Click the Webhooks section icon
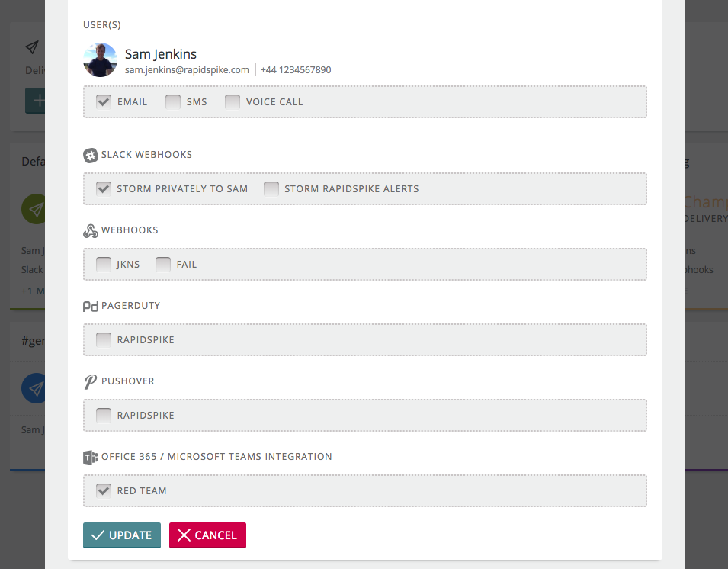Screen dimensions: 728x569 tap(91, 230)
